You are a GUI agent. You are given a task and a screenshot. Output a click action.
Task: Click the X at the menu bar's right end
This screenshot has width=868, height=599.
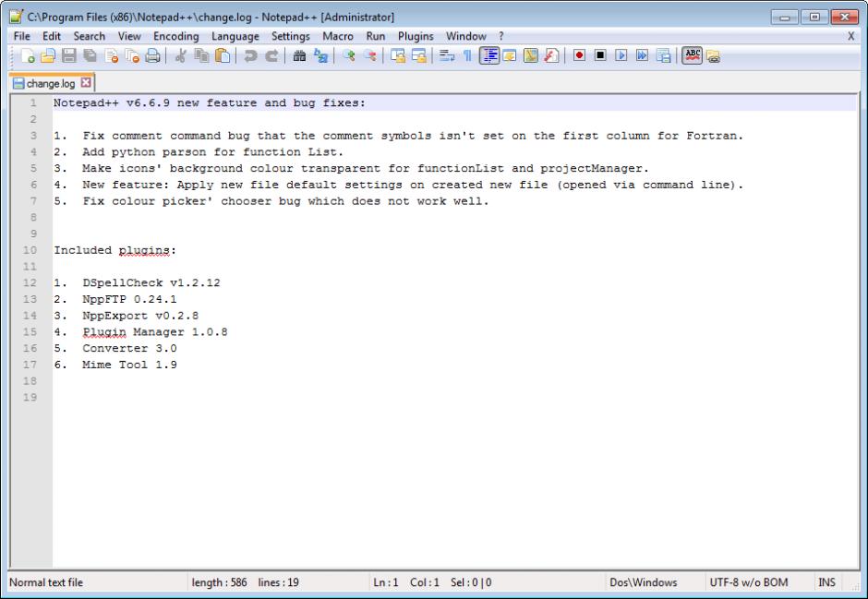(x=850, y=36)
